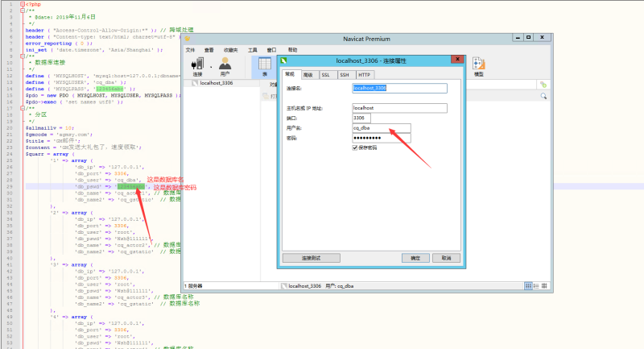The width and height of the screenshot is (644, 349).
Task: Collapse the fold marker beside 分区 comment
Action: pyautogui.click(x=22, y=108)
